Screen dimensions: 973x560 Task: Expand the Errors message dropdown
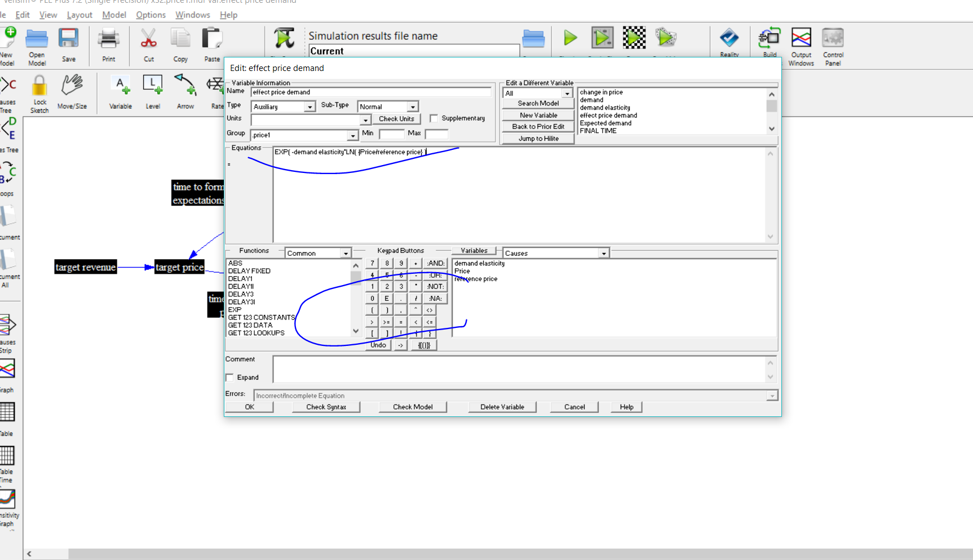point(772,396)
